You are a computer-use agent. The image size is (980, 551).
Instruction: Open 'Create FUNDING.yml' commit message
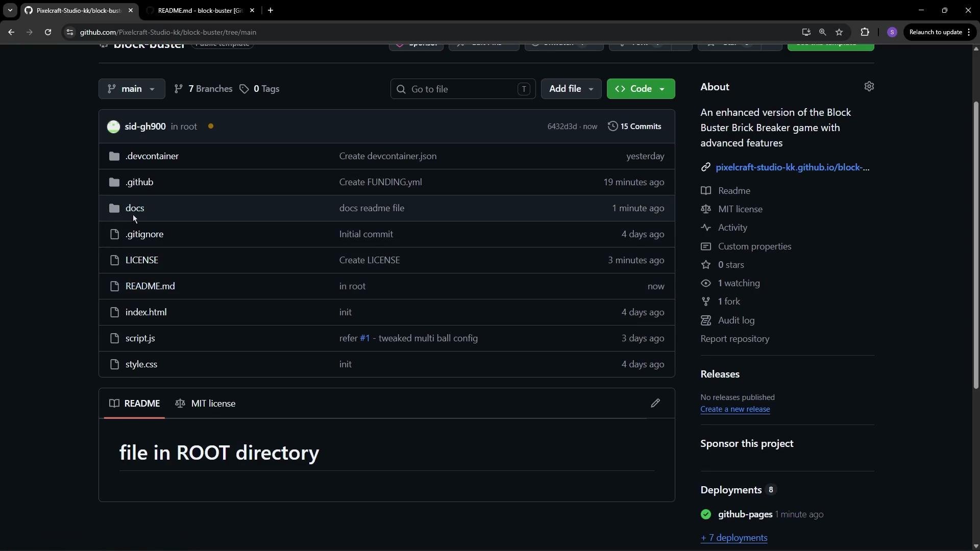(380, 182)
